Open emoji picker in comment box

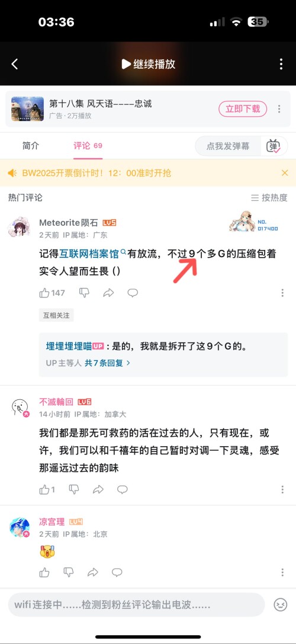click(x=281, y=604)
